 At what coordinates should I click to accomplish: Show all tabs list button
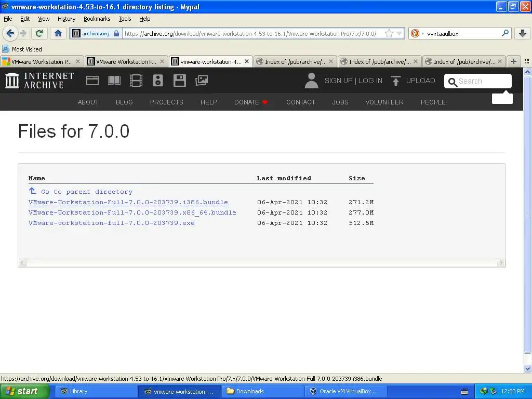527,61
